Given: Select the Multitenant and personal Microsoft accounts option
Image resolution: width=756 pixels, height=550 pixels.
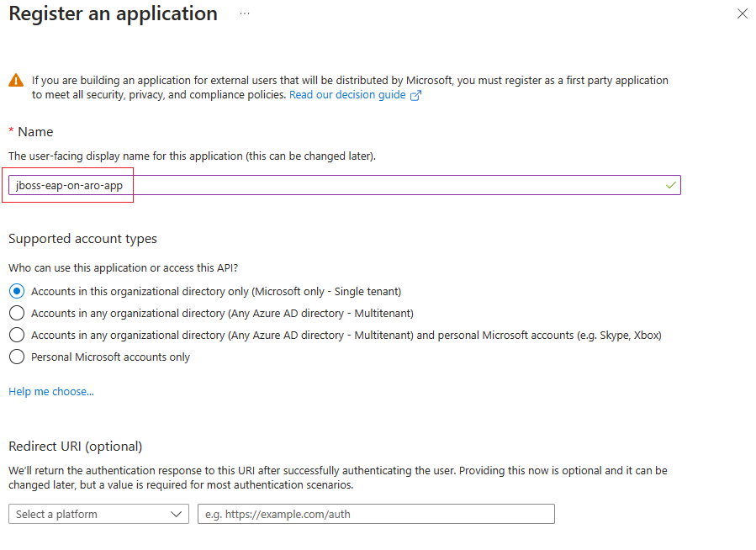Looking at the screenshot, I should [16, 334].
